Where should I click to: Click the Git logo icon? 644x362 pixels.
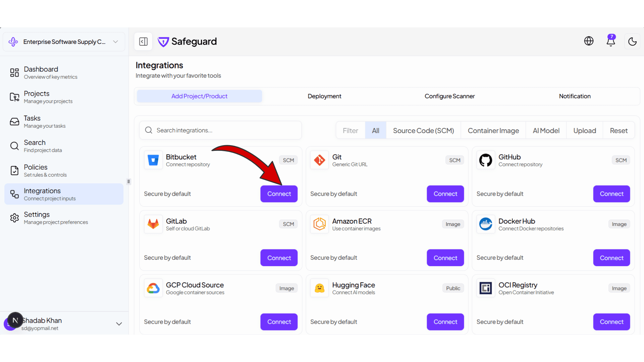pyautogui.click(x=319, y=160)
